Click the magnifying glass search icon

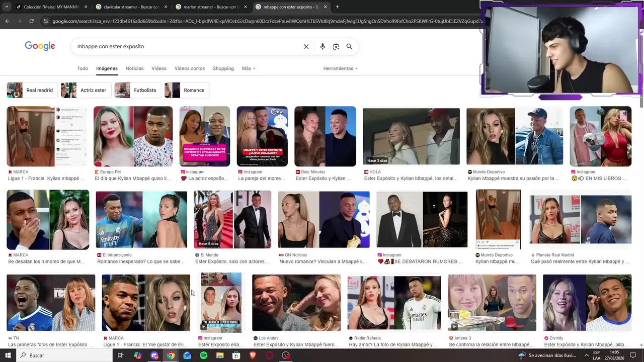coord(349,46)
